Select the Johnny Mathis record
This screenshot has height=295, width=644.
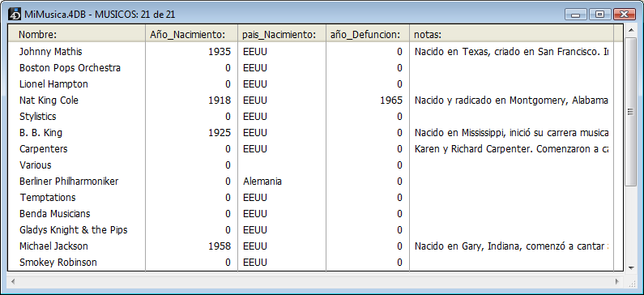[310, 52]
